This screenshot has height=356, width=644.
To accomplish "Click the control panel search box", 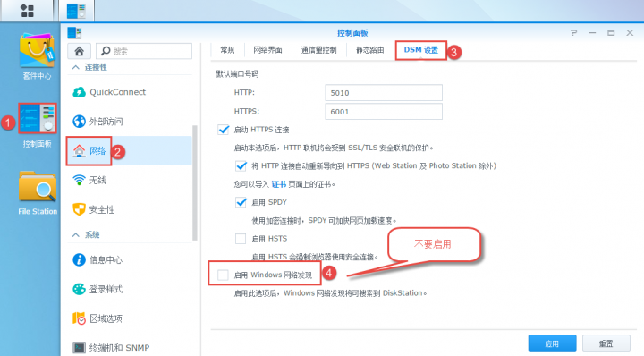I will tap(144, 51).
